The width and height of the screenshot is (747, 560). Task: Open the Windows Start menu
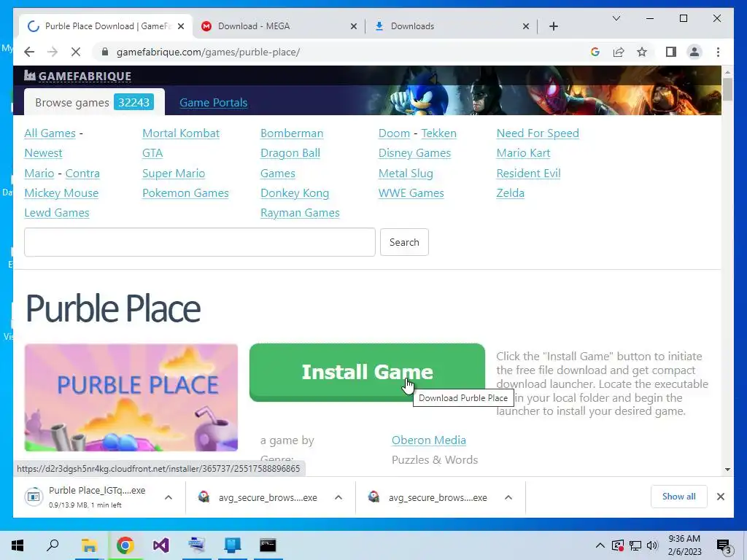[x=18, y=545]
